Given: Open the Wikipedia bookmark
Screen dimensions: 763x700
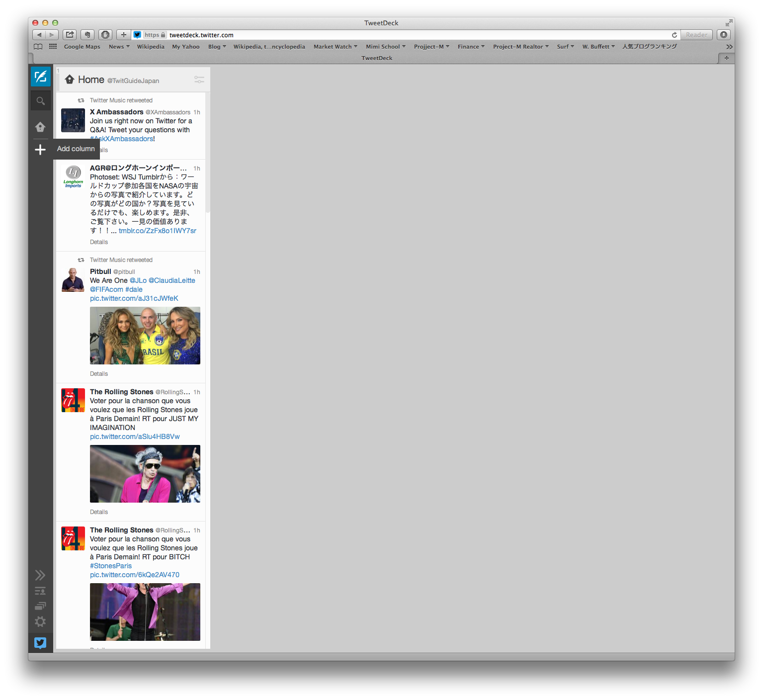Looking at the screenshot, I should pyautogui.click(x=151, y=47).
